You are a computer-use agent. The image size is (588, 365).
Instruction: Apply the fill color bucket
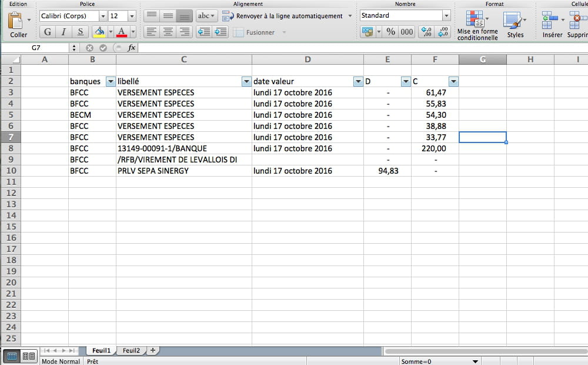99,32
